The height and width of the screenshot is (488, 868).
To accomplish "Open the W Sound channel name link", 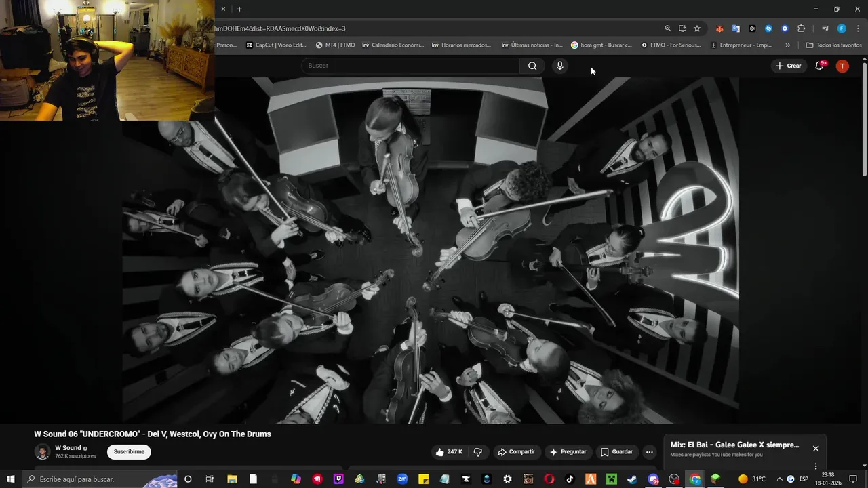I will (68, 448).
